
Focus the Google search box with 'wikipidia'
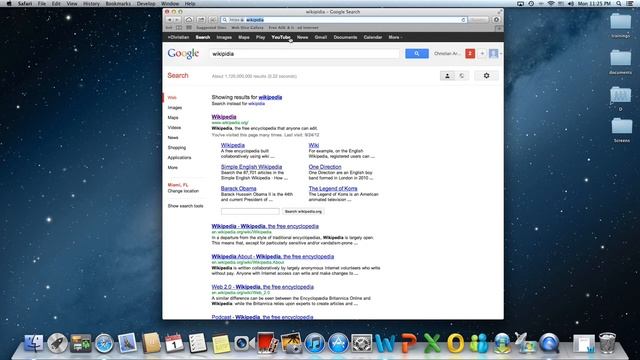305,53
